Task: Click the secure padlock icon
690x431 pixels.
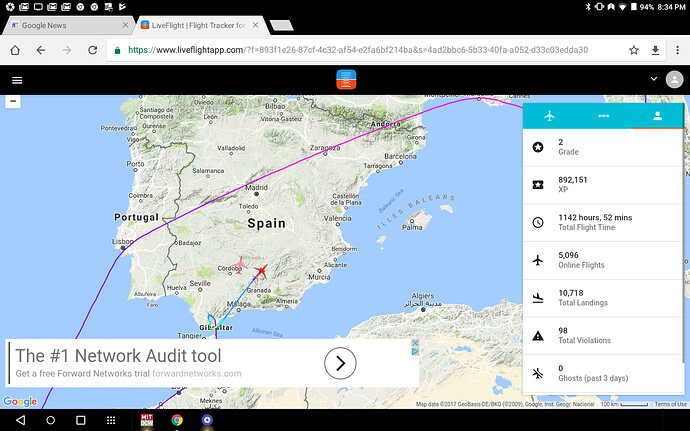Action: coord(117,50)
